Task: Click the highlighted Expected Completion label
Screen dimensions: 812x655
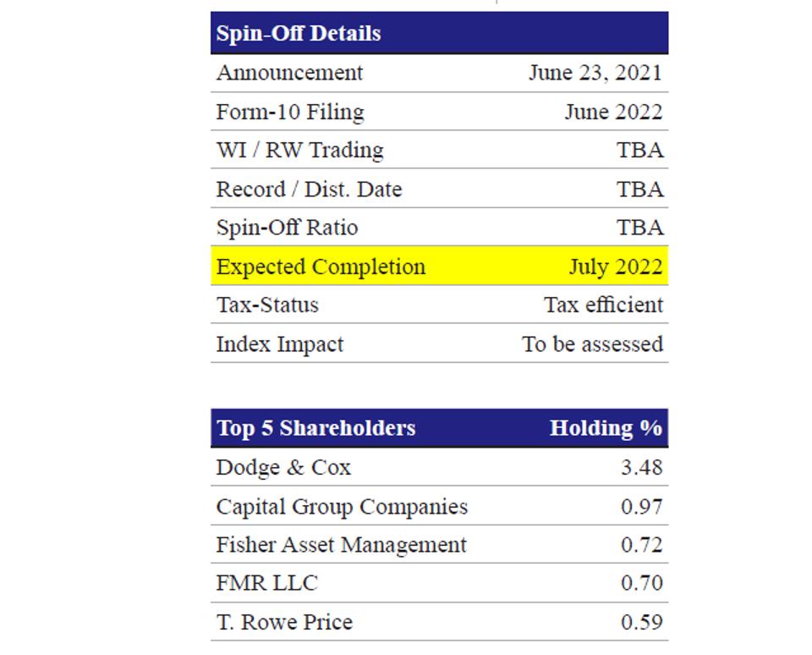Action: click(321, 267)
